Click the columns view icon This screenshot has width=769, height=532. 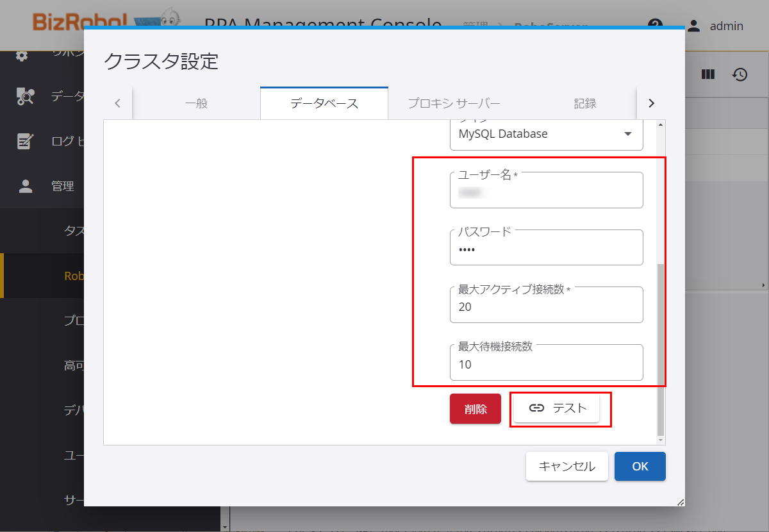pyautogui.click(x=708, y=74)
